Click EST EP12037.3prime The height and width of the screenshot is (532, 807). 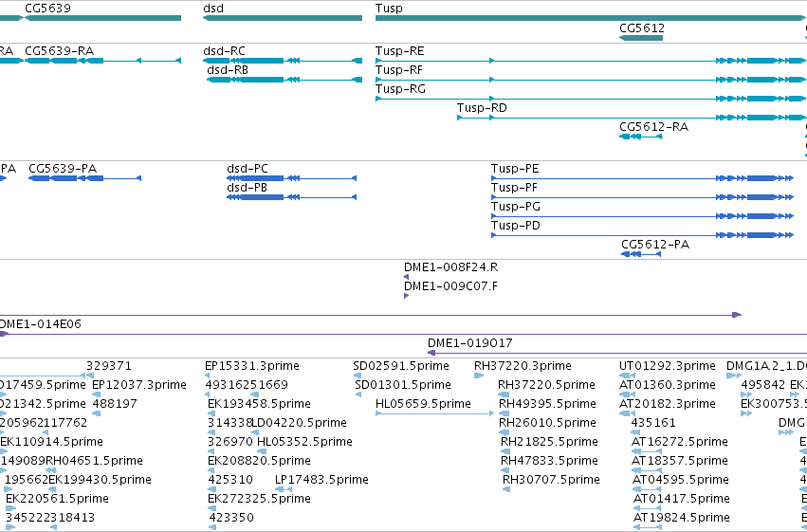[x=139, y=385]
